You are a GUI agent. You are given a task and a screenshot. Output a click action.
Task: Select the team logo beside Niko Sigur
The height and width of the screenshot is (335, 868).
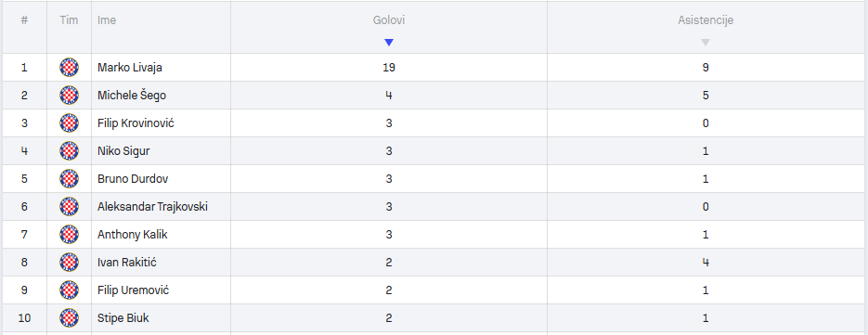point(70,151)
